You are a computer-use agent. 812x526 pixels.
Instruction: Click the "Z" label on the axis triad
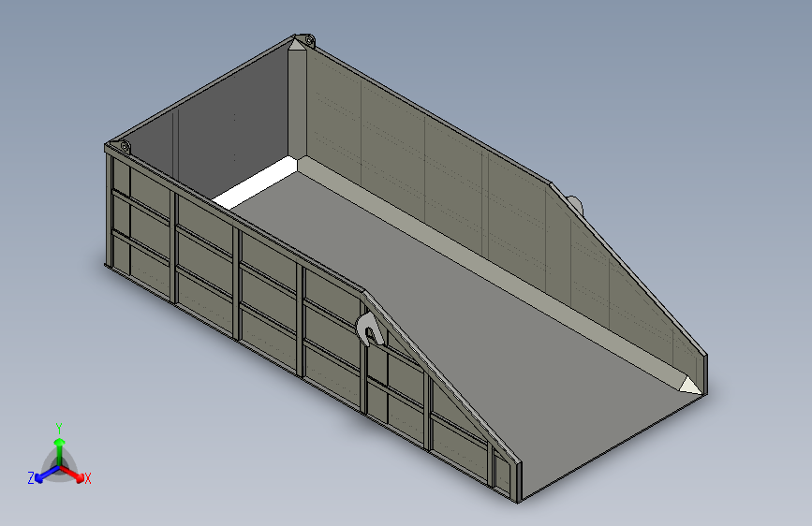[31, 478]
